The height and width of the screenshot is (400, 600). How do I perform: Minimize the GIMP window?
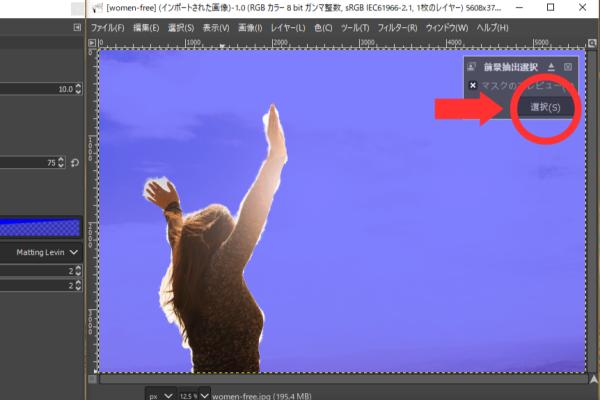click(519, 7)
